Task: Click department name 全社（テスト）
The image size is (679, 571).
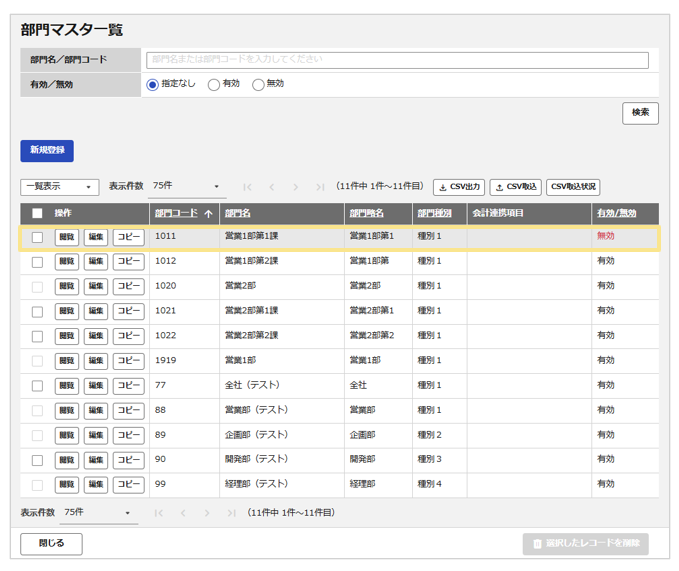Action: coord(252,385)
